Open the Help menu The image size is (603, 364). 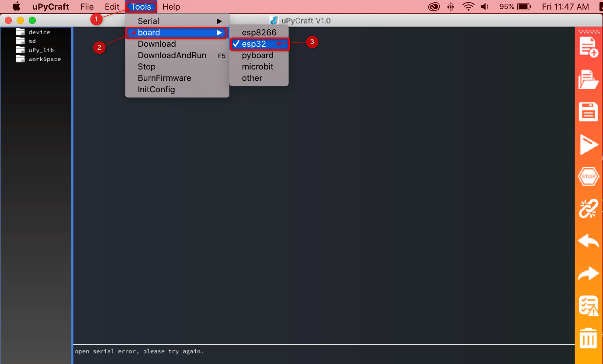[x=171, y=7]
